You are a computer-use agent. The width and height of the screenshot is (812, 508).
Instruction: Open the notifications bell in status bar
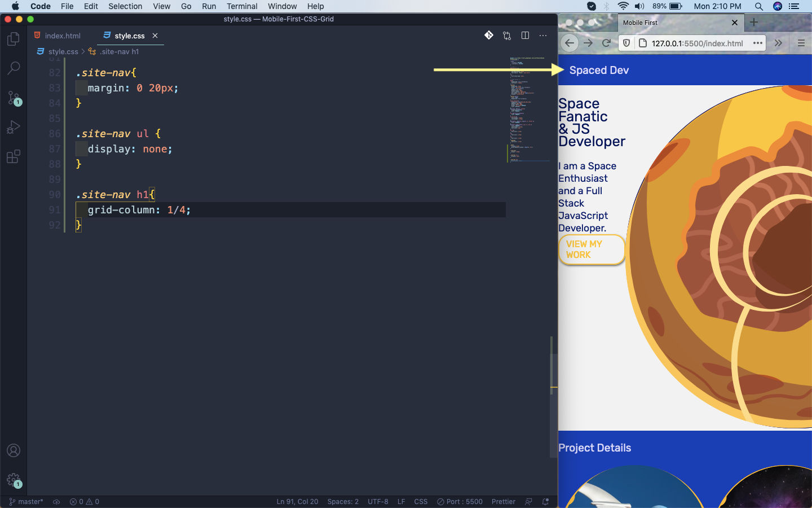545,501
